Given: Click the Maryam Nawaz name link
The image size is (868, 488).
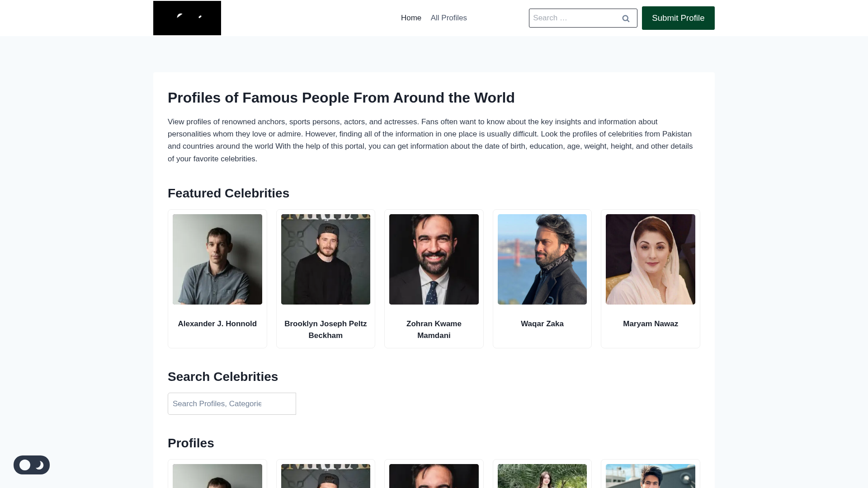Looking at the screenshot, I should pyautogui.click(x=651, y=324).
